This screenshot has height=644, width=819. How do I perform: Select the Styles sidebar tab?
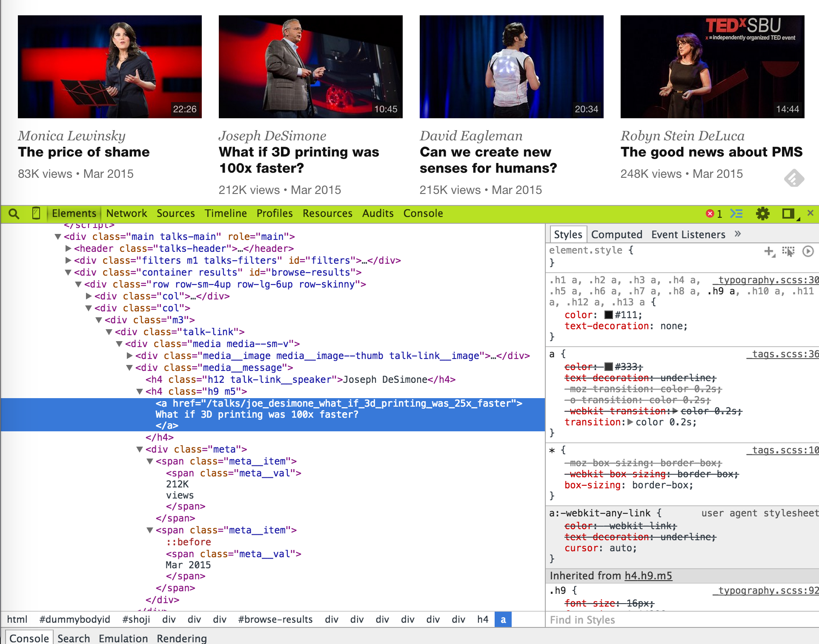568,234
